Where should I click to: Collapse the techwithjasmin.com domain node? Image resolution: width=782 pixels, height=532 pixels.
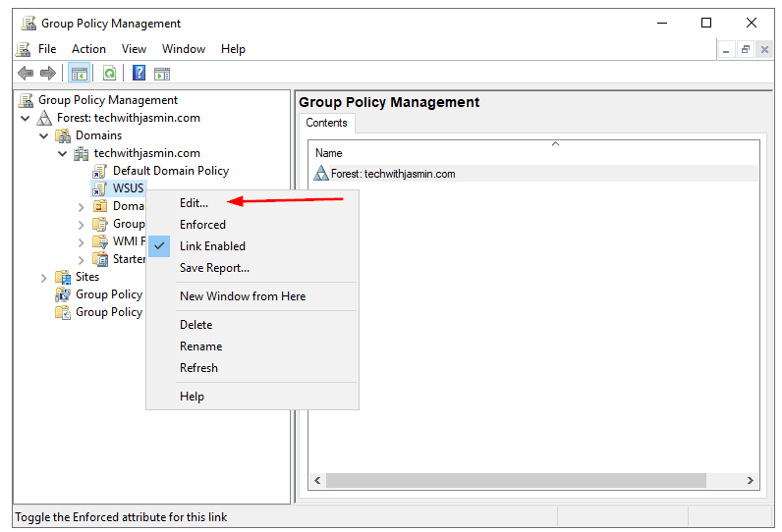[62, 153]
